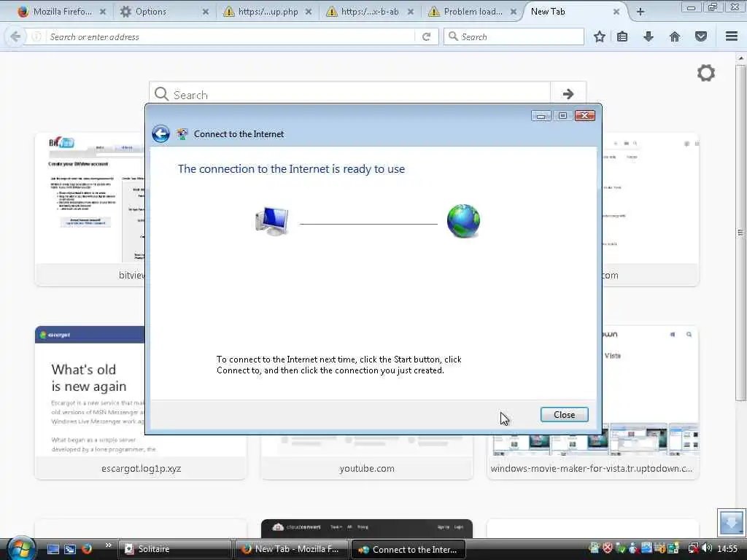Switch to New Tab Mozilla Firefox taskbar button

[292, 549]
